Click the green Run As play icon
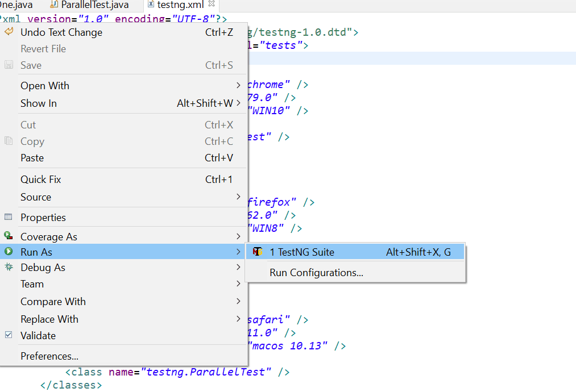The width and height of the screenshot is (576, 392). (x=9, y=251)
